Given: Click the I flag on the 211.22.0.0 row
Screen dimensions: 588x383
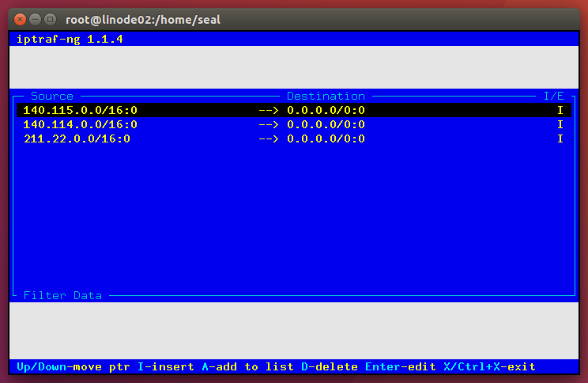Looking at the screenshot, I should [560, 138].
